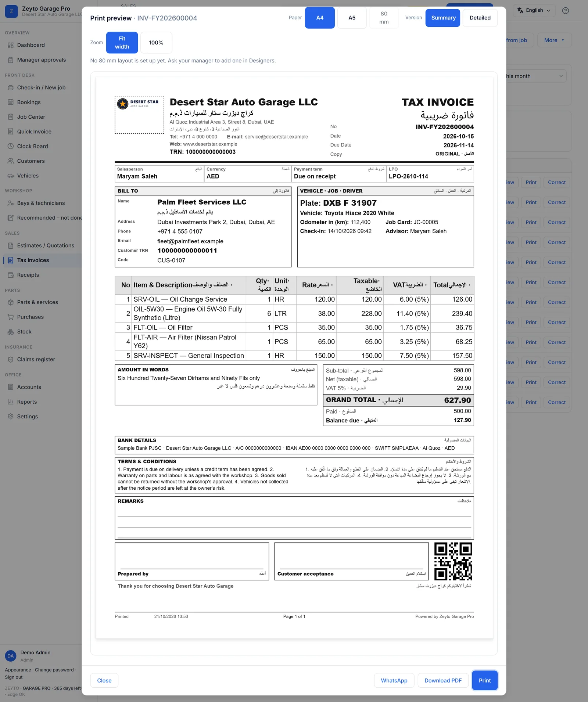Close the print preview dialog
The image size is (588, 702).
104,680
